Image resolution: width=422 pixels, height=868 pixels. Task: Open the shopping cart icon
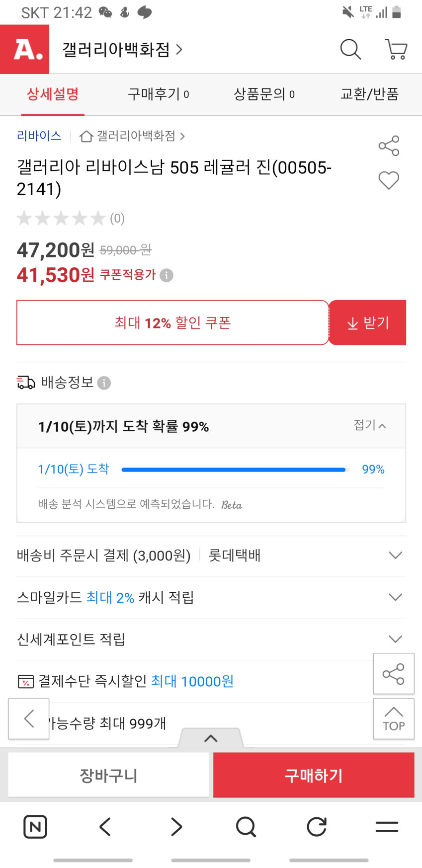pos(396,49)
